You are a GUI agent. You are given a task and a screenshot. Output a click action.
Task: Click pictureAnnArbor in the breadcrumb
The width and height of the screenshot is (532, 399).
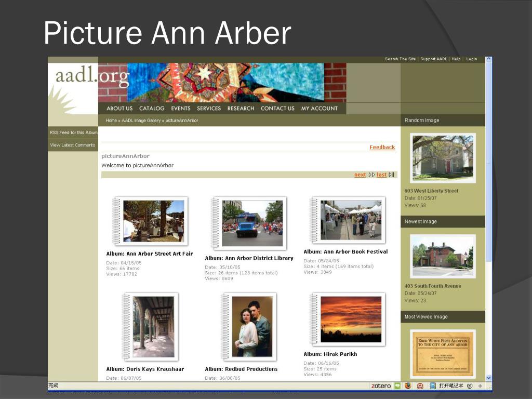point(181,121)
